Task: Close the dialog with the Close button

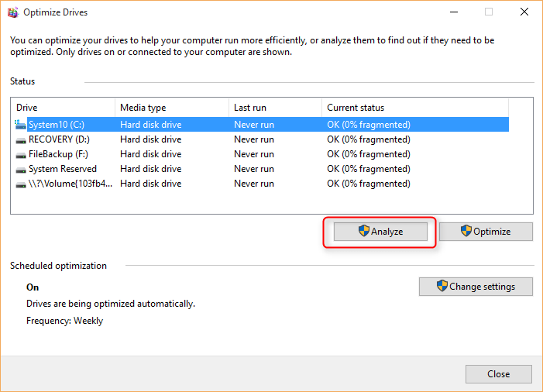Action: [x=498, y=374]
